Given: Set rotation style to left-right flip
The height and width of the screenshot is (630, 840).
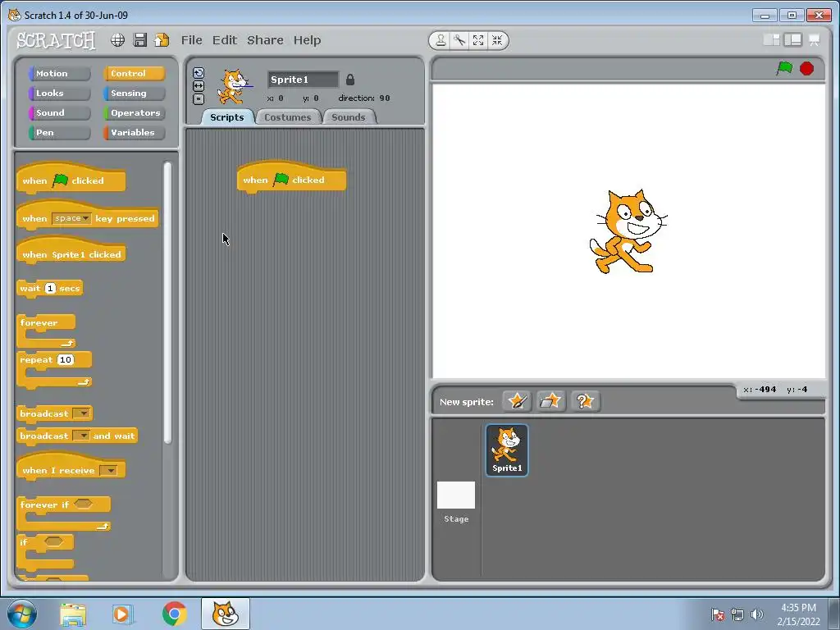Looking at the screenshot, I should point(199,85).
